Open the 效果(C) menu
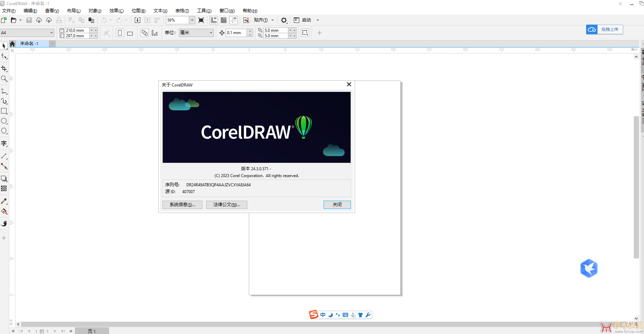The width and height of the screenshot is (644, 334). coord(117,11)
